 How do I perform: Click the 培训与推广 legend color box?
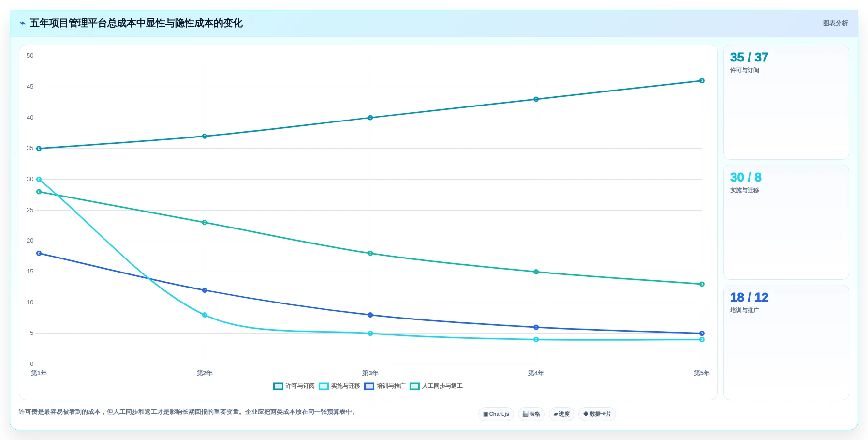click(x=369, y=386)
